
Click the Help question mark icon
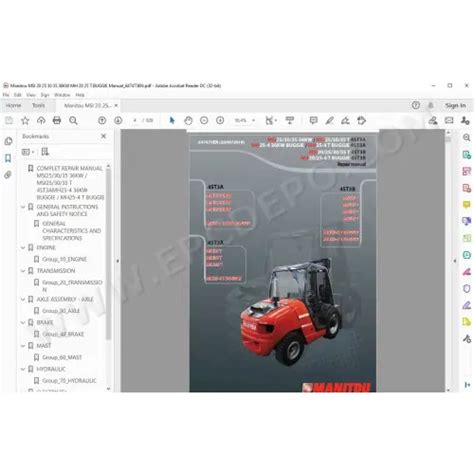pos(415,105)
